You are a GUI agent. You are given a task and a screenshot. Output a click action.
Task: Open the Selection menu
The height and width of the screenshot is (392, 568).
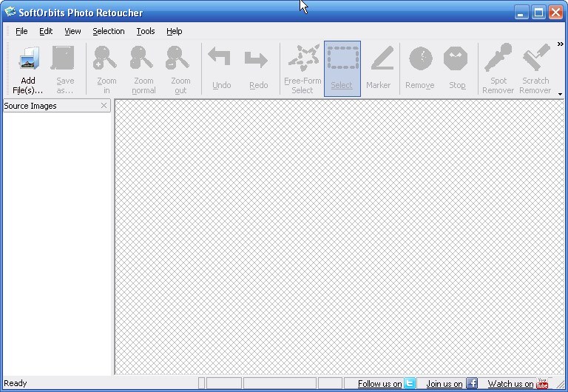click(108, 31)
